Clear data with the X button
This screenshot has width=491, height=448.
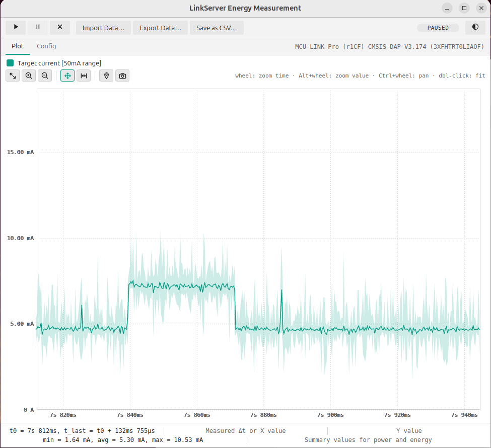(60, 28)
